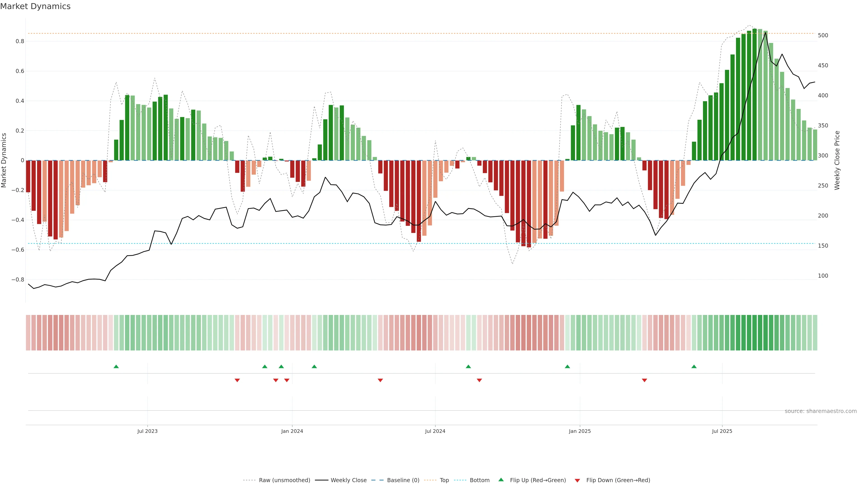Click the first red Flip Down triangle marker
868x488 pixels.
click(237, 380)
